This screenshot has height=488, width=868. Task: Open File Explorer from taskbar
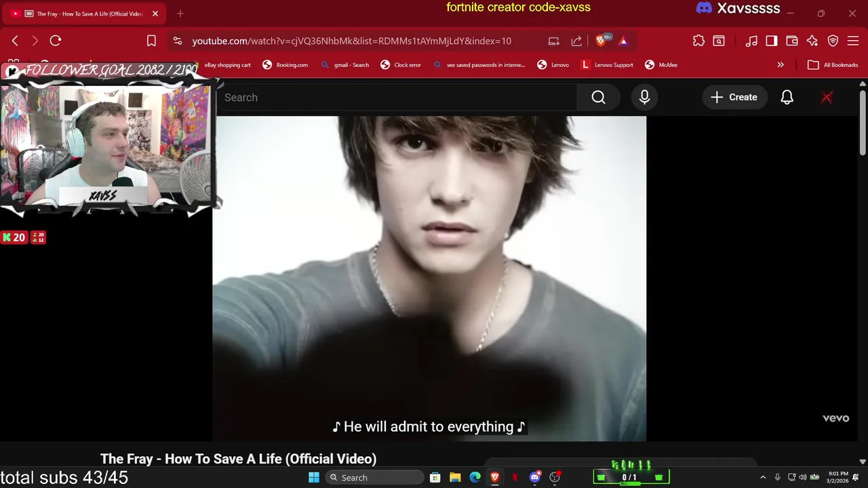(455, 478)
